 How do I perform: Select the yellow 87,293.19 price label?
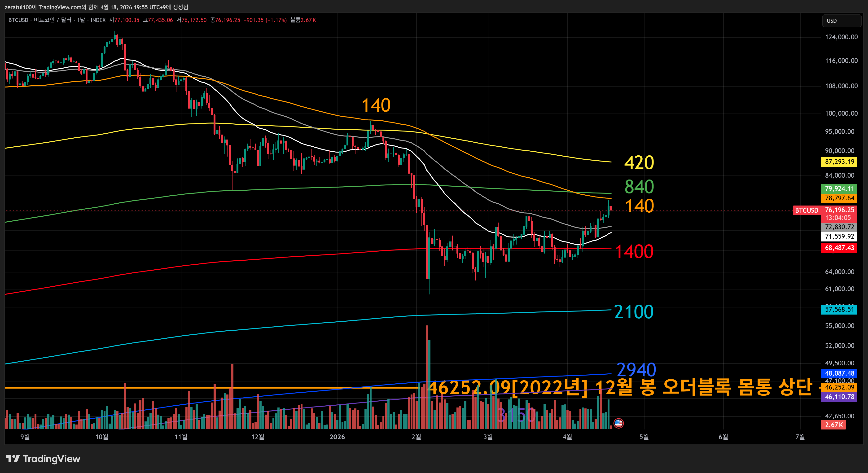coord(839,162)
